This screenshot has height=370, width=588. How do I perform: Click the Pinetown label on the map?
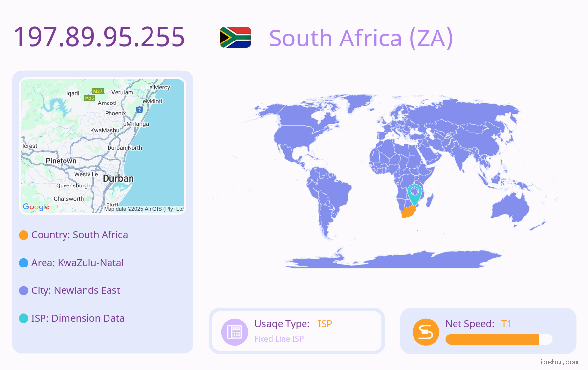[61, 161]
